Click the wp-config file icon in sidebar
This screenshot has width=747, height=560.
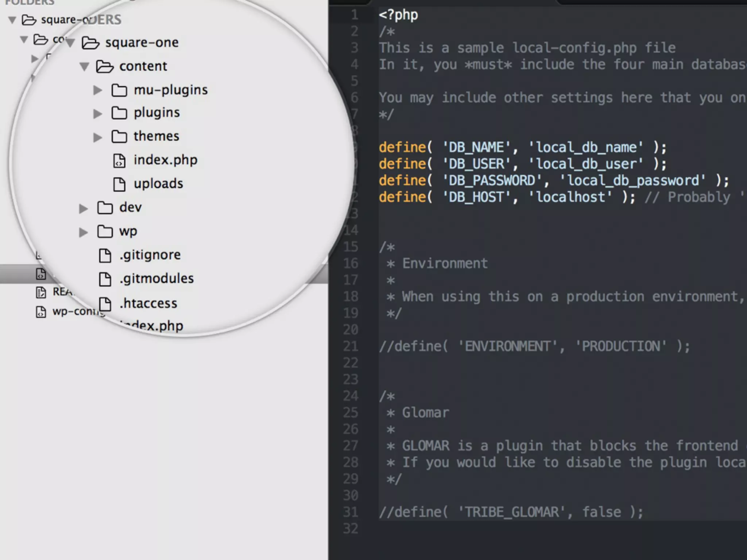[41, 312]
